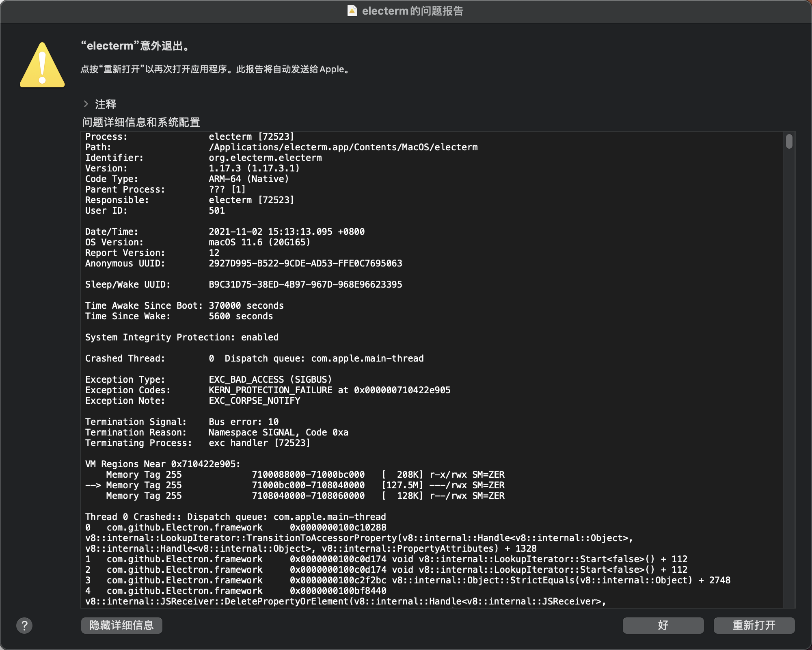This screenshot has width=812, height=650.
Task: Click the document icon in title bar
Action: [352, 11]
